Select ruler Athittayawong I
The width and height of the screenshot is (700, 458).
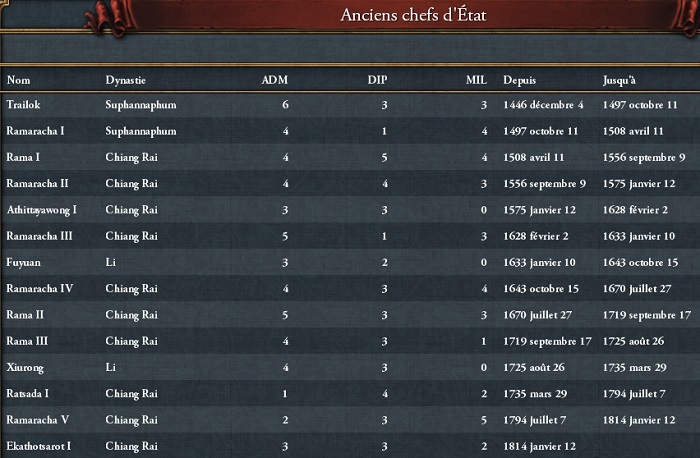(350, 210)
